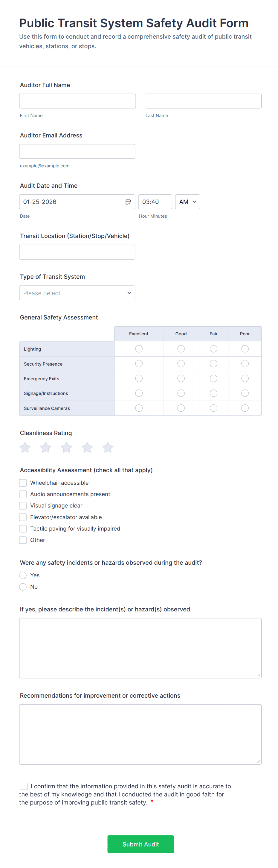Tick Tactile paving for visually impaired

coord(23,528)
